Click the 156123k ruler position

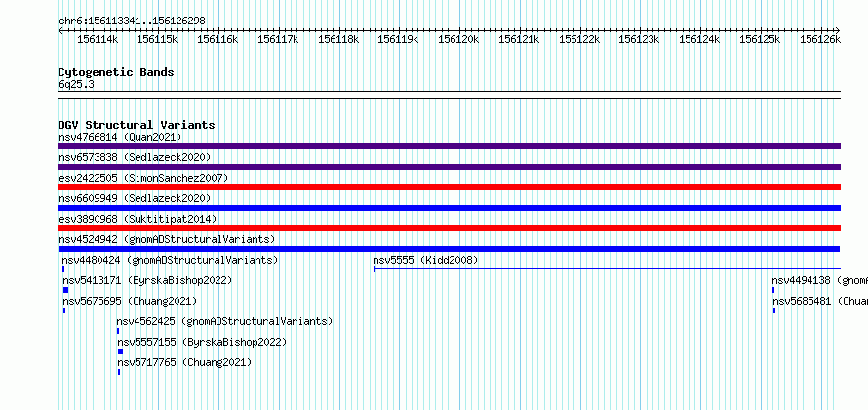(639, 39)
